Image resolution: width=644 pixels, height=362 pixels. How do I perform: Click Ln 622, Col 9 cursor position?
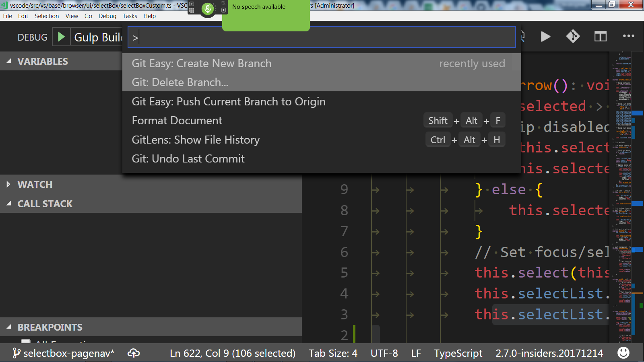click(233, 353)
